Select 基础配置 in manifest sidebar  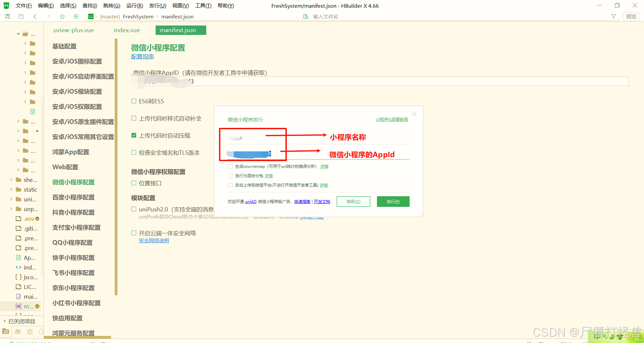(64, 46)
